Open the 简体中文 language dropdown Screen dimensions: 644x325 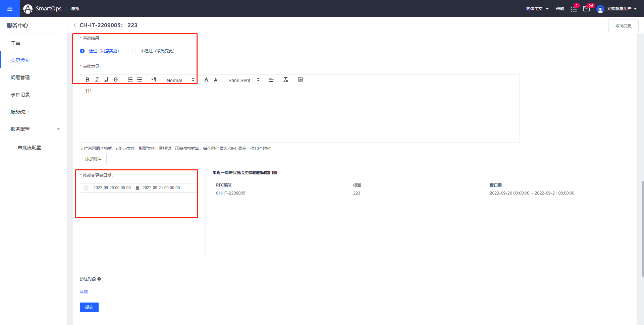537,9
